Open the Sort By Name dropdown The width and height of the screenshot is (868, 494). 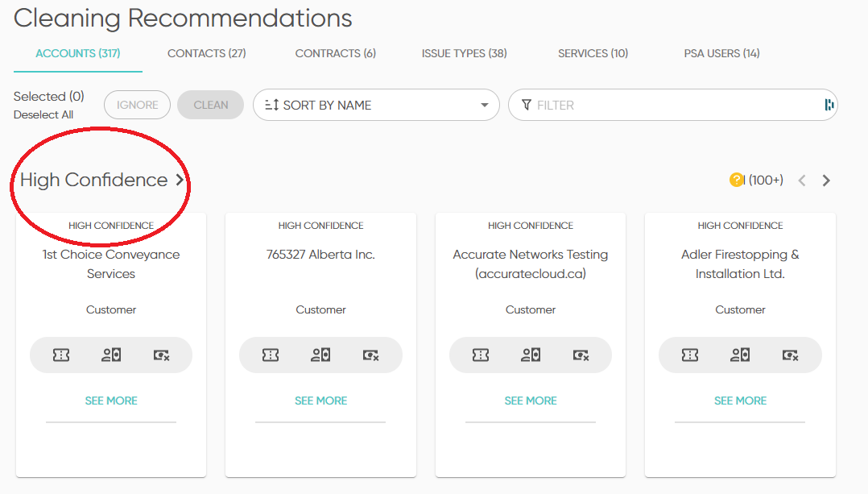[376, 105]
